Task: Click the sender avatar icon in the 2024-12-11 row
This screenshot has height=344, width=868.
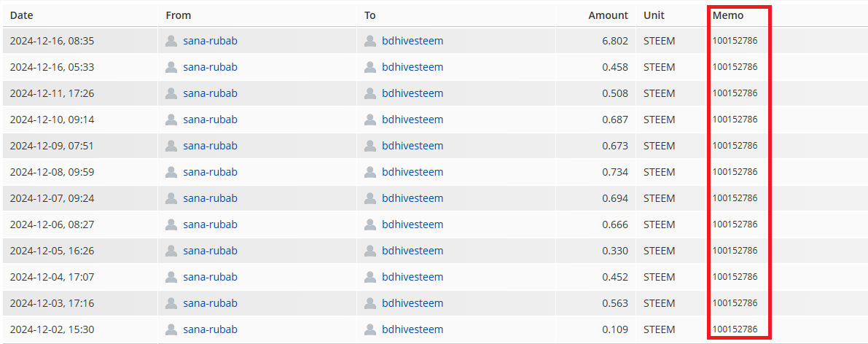Action: click(x=171, y=93)
